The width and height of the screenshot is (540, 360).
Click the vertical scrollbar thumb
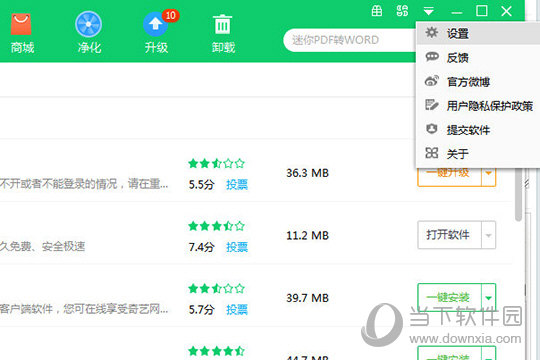(x=519, y=195)
